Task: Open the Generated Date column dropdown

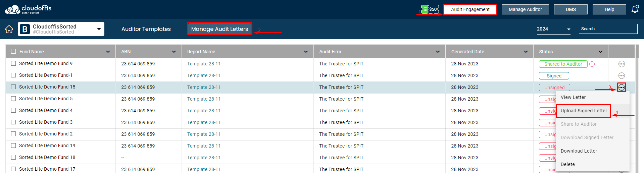Action: click(526, 52)
